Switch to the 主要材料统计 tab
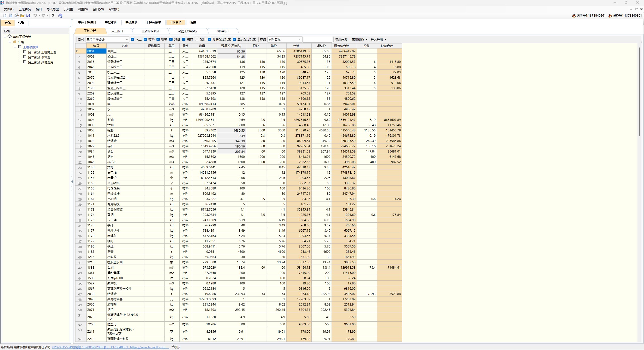The image size is (644, 350). pyautogui.click(x=150, y=31)
